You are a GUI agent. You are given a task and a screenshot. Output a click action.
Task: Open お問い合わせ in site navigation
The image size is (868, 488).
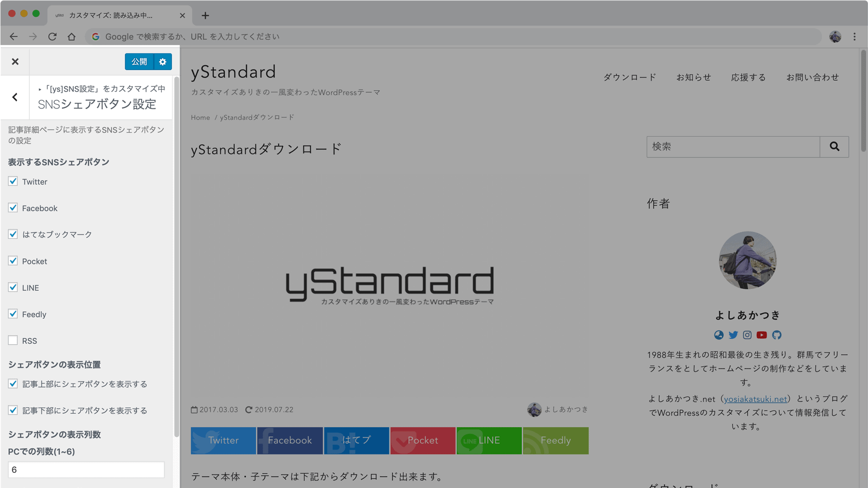[x=813, y=78]
